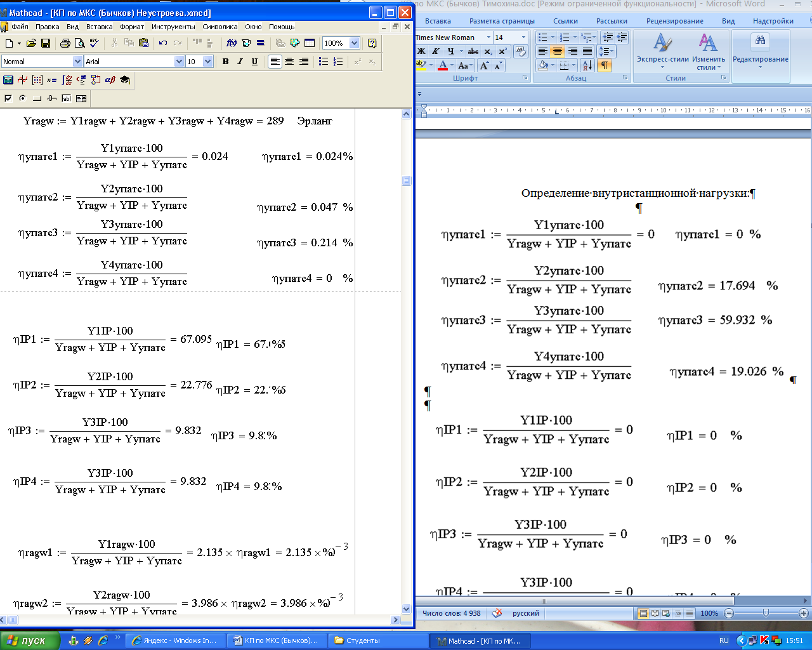Open the Matrix palette in Mathcad

click(37, 80)
